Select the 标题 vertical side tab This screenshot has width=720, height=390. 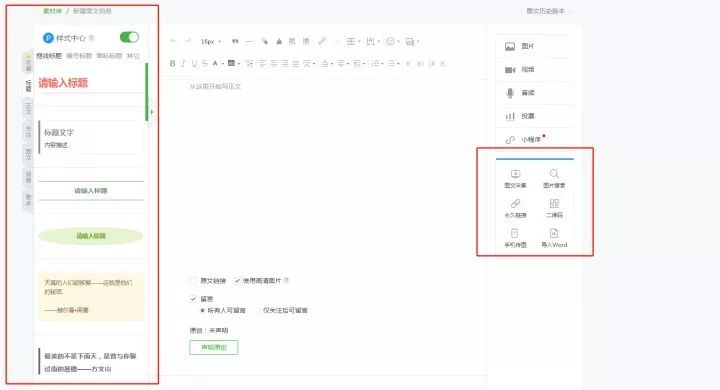point(28,85)
